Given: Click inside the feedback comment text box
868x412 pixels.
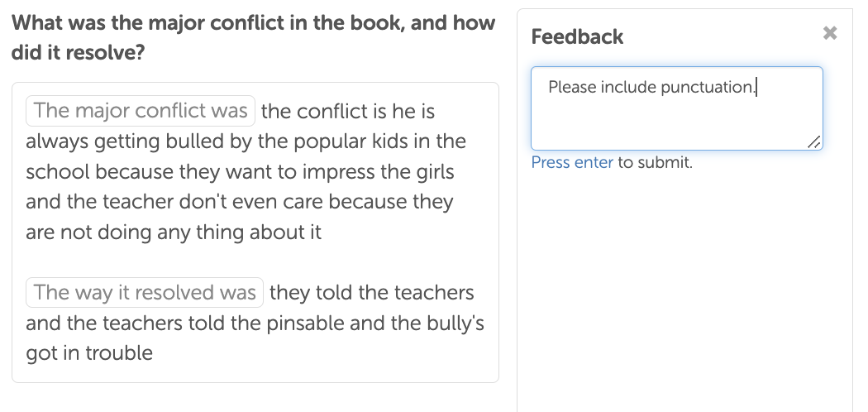Looking at the screenshot, I should tap(676, 116).
